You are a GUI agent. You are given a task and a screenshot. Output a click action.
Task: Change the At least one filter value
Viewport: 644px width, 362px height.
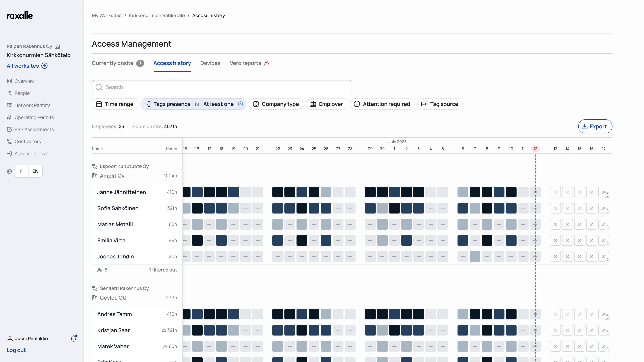218,104
